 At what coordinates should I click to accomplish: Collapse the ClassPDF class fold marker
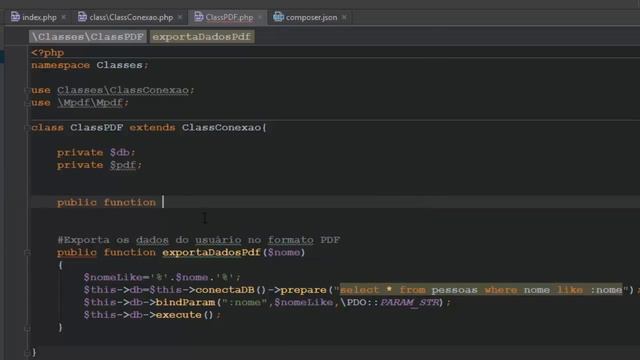pos(27,128)
